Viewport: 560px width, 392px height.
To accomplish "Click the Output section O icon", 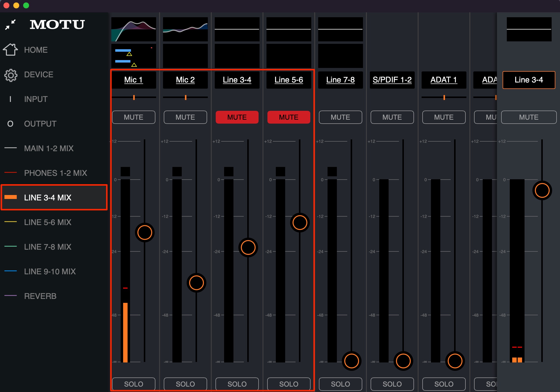I will (x=10, y=124).
